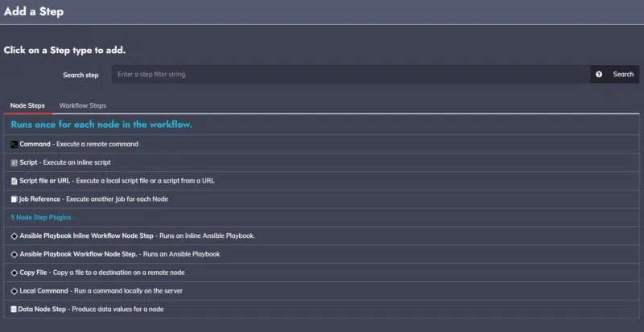The image size is (644, 332).
Task: Add a Command step
Action: (321, 144)
